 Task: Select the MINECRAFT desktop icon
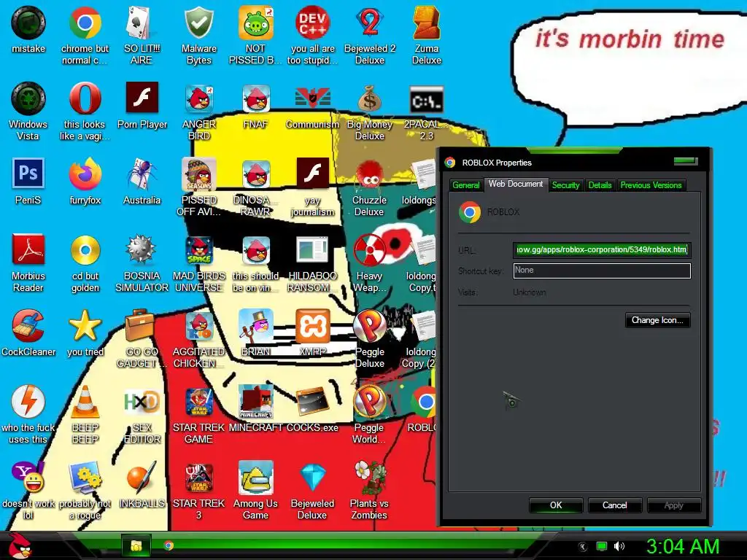(x=256, y=402)
